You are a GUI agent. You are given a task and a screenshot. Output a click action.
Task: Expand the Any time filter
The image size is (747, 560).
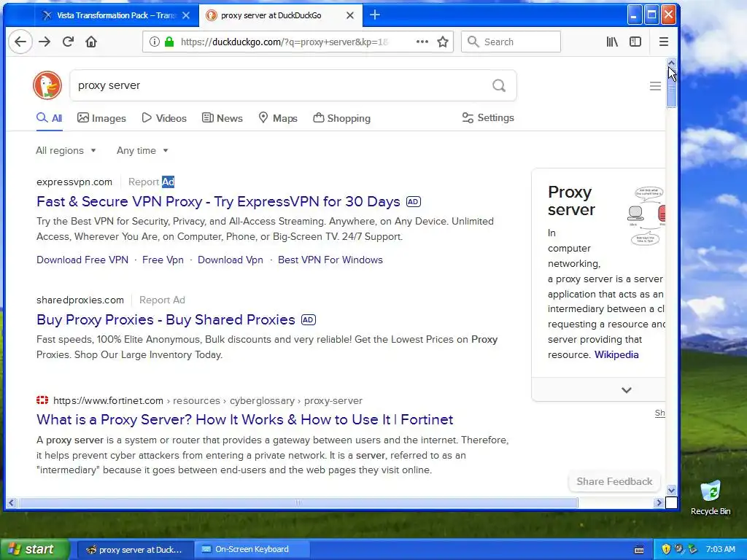click(x=142, y=150)
